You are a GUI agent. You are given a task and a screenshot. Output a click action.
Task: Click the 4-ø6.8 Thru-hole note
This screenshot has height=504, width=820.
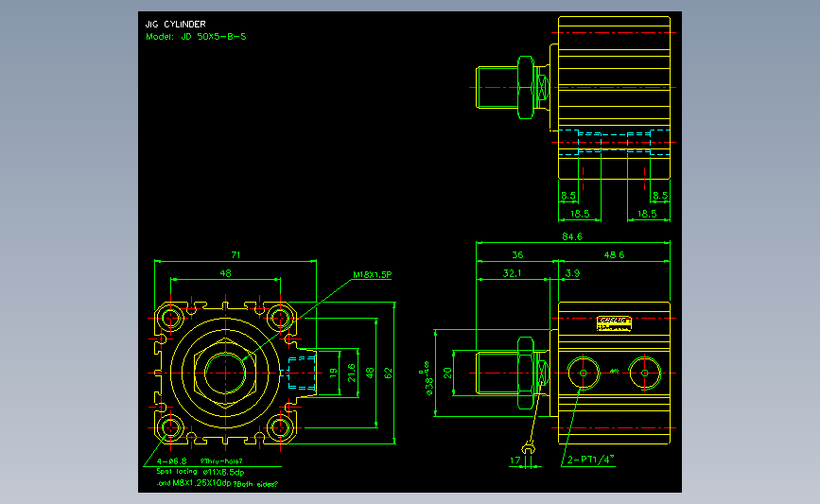[200, 461]
